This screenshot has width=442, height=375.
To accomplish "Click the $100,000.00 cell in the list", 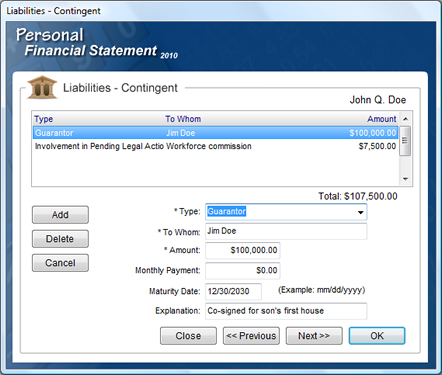I will point(373,133).
